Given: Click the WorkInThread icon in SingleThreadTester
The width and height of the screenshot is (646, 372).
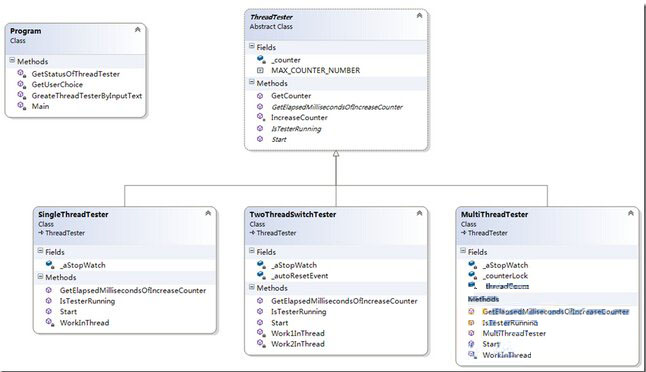Looking at the screenshot, I should pos(50,322).
